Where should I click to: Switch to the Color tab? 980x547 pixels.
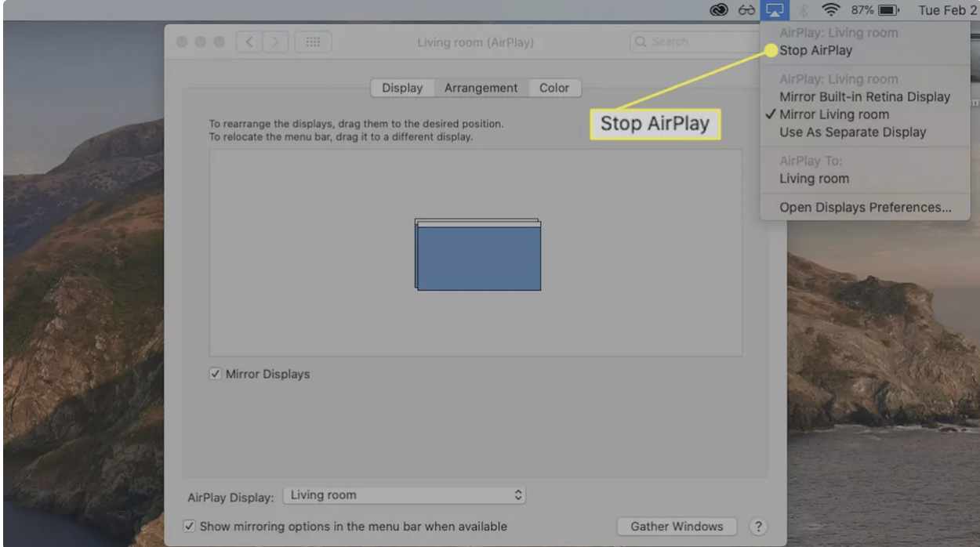[554, 88]
